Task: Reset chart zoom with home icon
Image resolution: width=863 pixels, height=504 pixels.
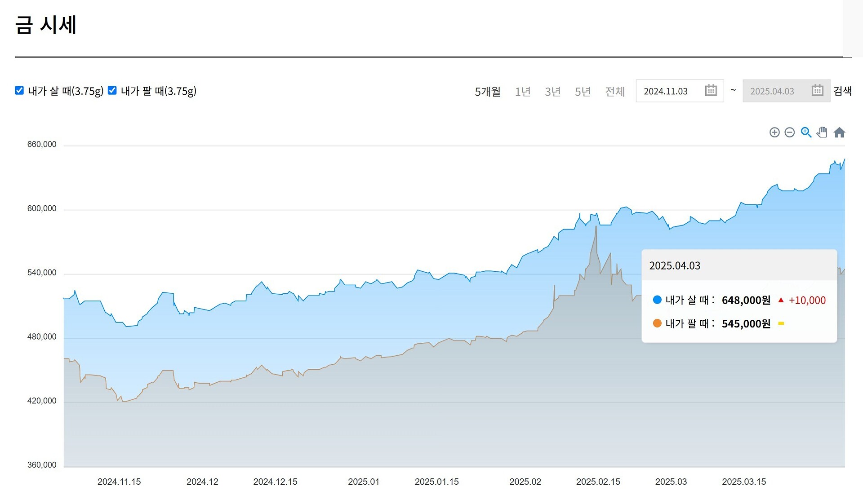Action: coord(839,133)
